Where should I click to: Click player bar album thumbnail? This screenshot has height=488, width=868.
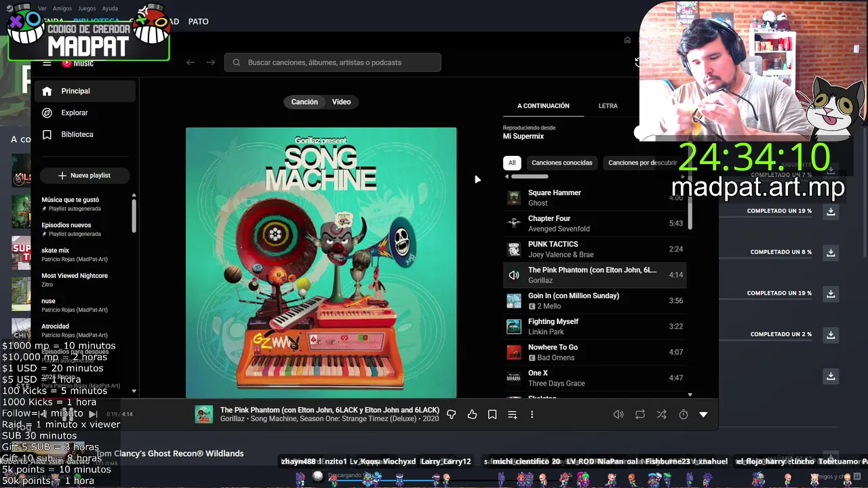pos(203,414)
